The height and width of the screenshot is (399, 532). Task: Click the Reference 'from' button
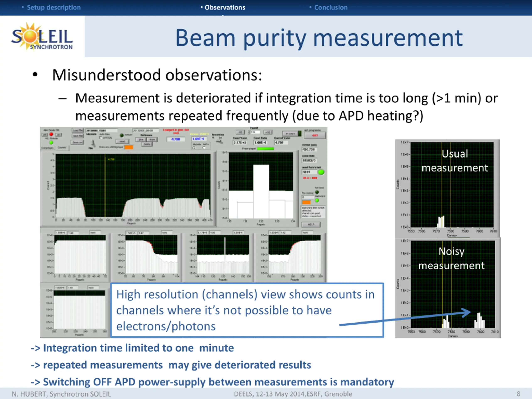(x=152, y=140)
